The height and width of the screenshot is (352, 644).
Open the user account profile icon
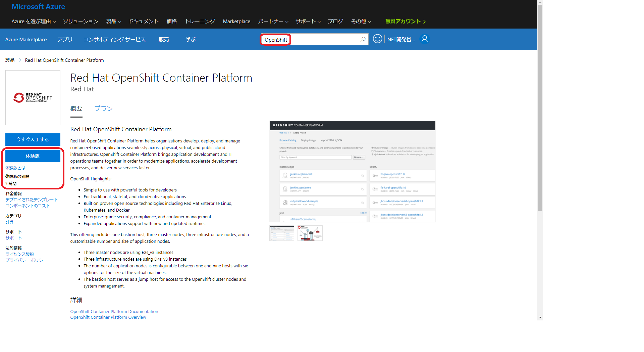click(424, 39)
